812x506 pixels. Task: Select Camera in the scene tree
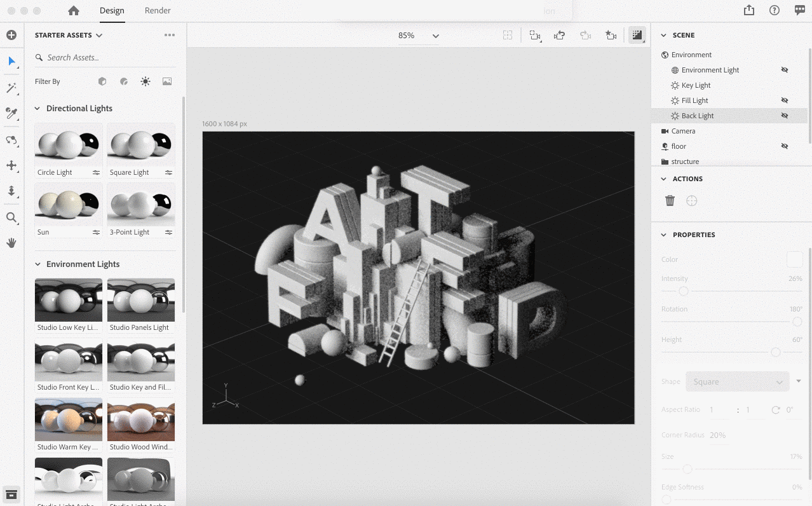point(683,131)
